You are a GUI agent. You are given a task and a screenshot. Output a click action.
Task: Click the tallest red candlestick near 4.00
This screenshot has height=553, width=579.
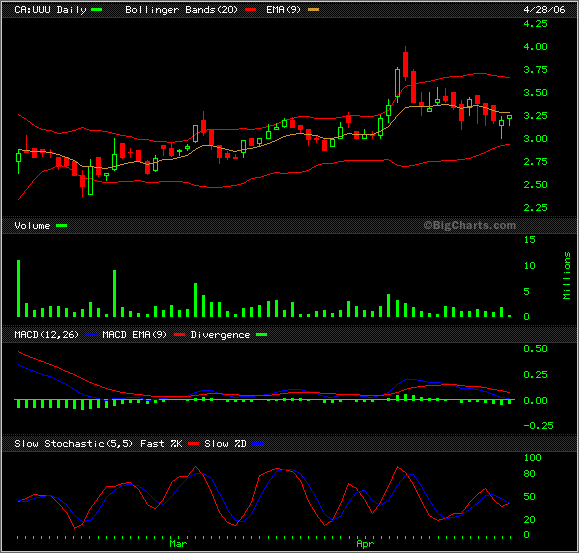[405, 65]
